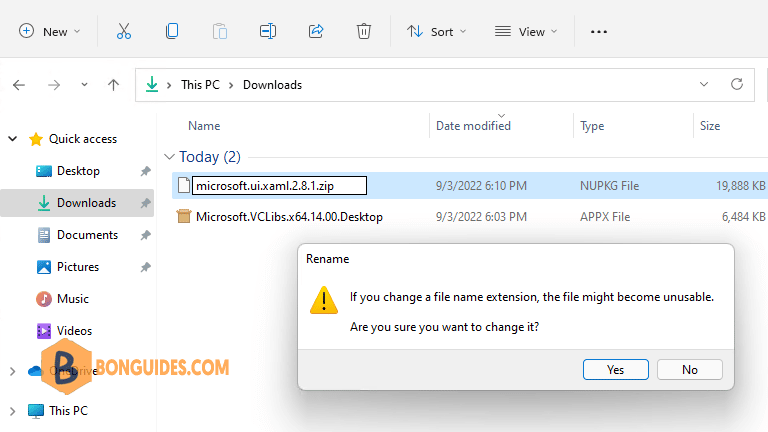Collapse the Quick access tree
768x432 pixels.
click(x=13, y=139)
